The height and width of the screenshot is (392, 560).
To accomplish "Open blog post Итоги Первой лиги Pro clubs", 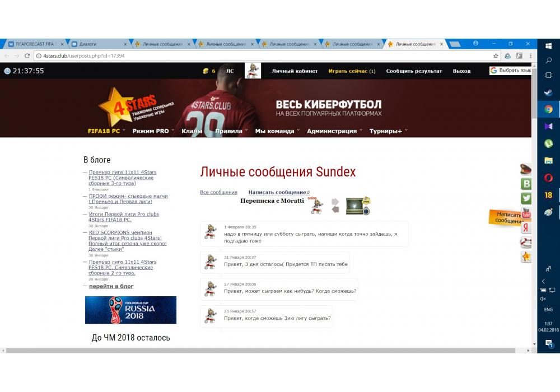I will 124,217.
